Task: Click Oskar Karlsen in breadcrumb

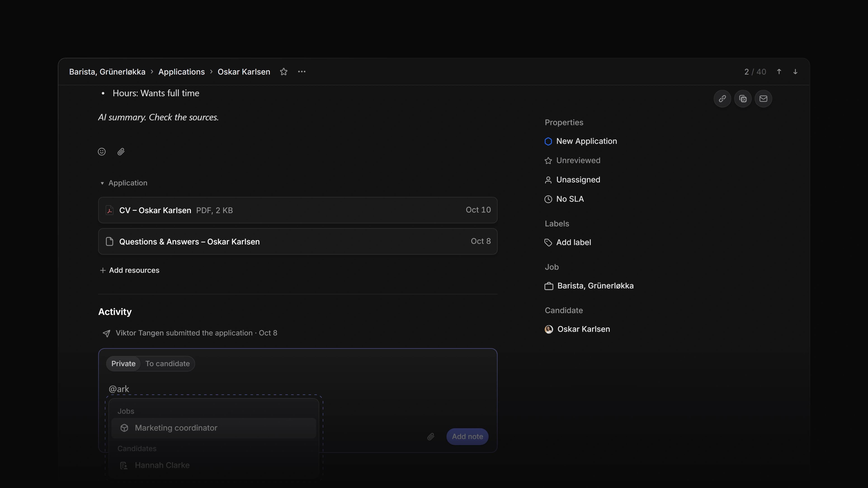Action: (244, 72)
